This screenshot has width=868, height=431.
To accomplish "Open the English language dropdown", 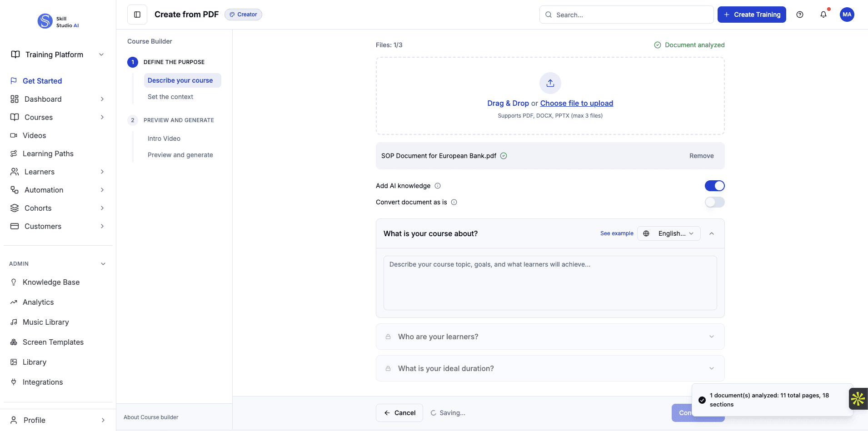I will coord(668,233).
